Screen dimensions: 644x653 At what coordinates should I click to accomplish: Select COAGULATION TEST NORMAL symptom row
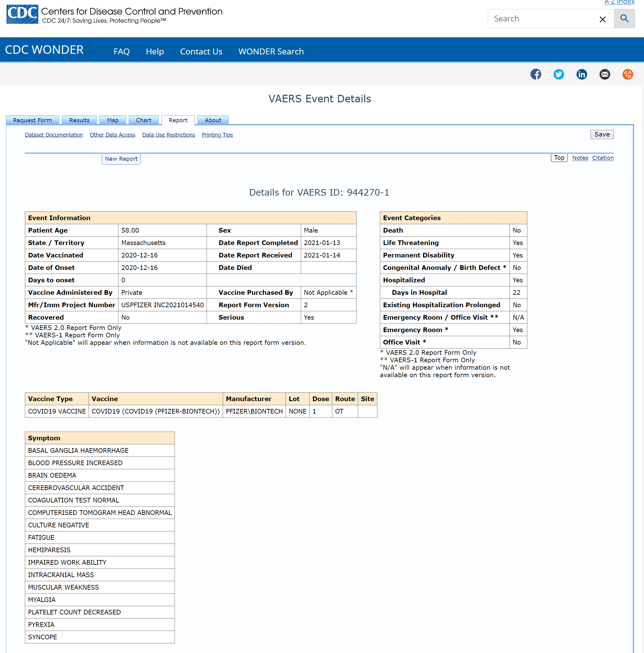[x=100, y=500]
